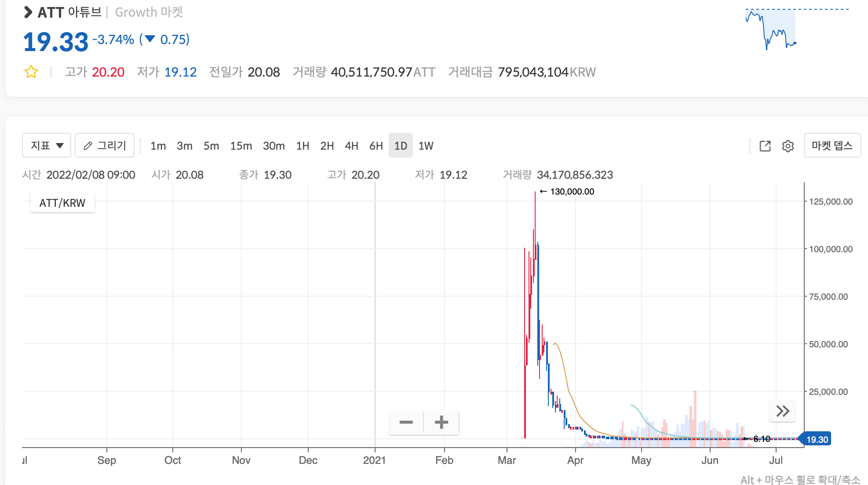This screenshot has height=485, width=868.
Task: Zoom out chart with minus button
Action: coord(406,423)
